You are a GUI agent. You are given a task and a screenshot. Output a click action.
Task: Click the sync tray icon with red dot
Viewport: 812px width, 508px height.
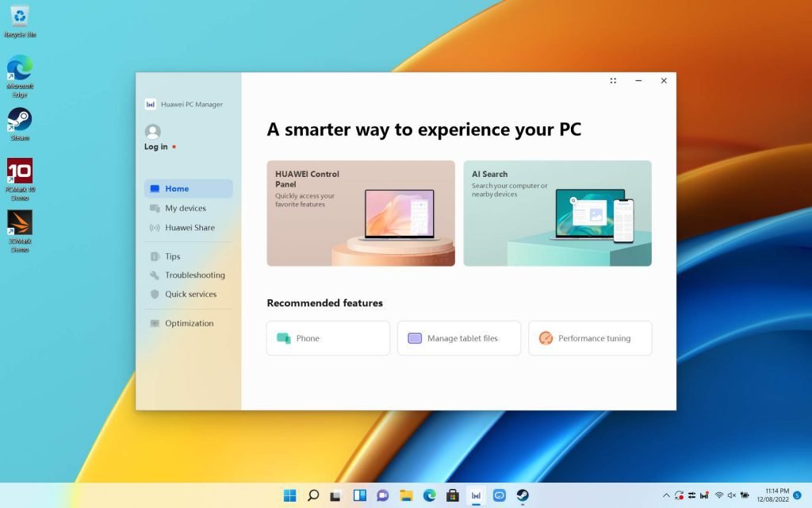click(x=679, y=495)
